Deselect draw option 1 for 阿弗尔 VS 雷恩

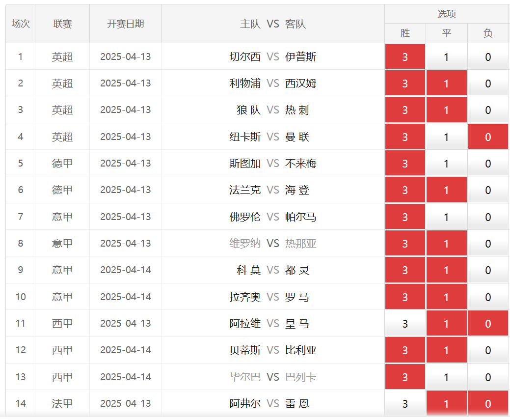coord(446,404)
